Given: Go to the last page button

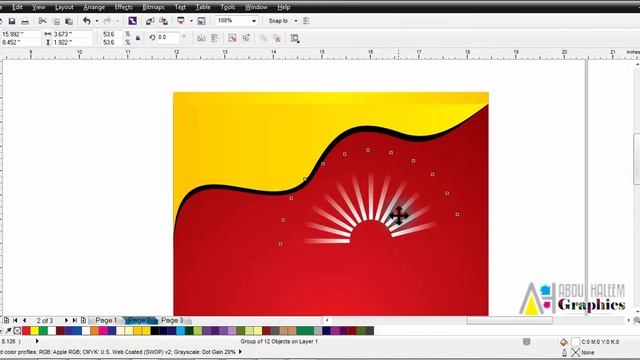Looking at the screenshot, I should click(x=75, y=320).
